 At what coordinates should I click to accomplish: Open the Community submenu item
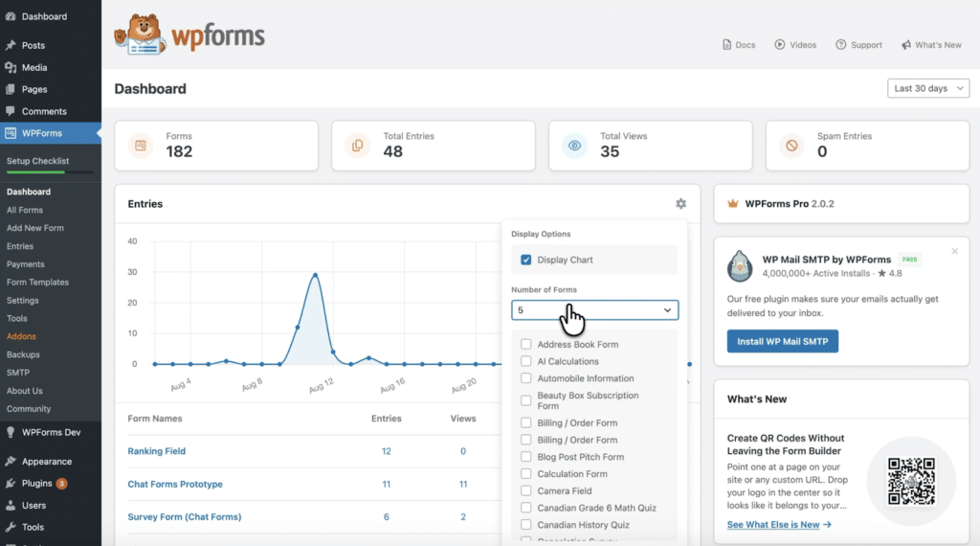[29, 409]
